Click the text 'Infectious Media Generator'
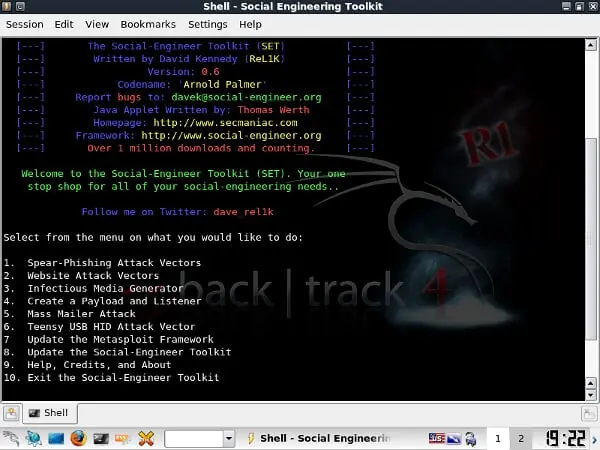This screenshot has height=450, width=600. pyautogui.click(x=105, y=288)
